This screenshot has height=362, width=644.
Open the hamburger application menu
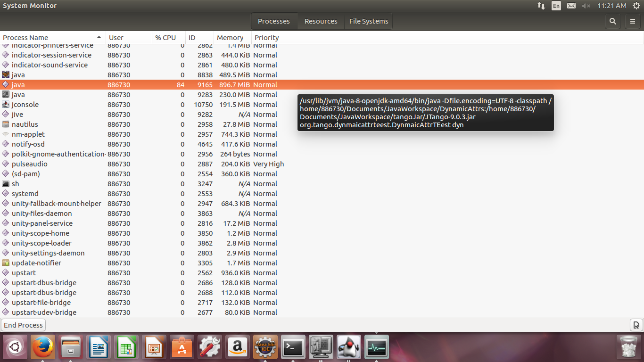click(x=633, y=21)
